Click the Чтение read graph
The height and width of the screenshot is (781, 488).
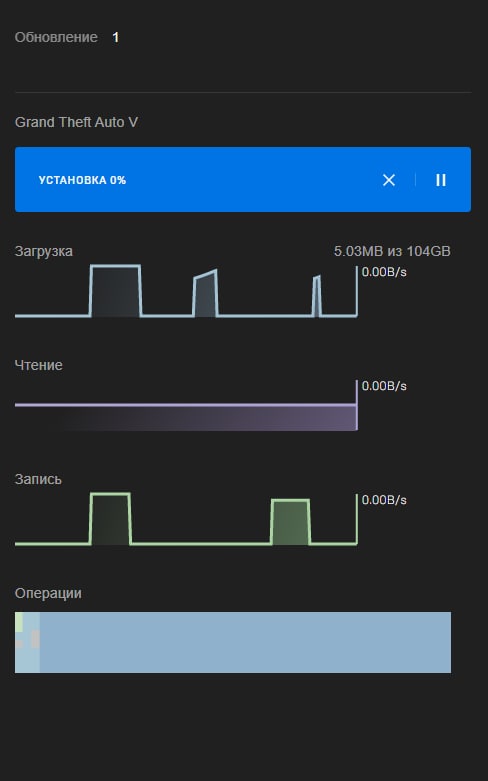click(x=186, y=405)
